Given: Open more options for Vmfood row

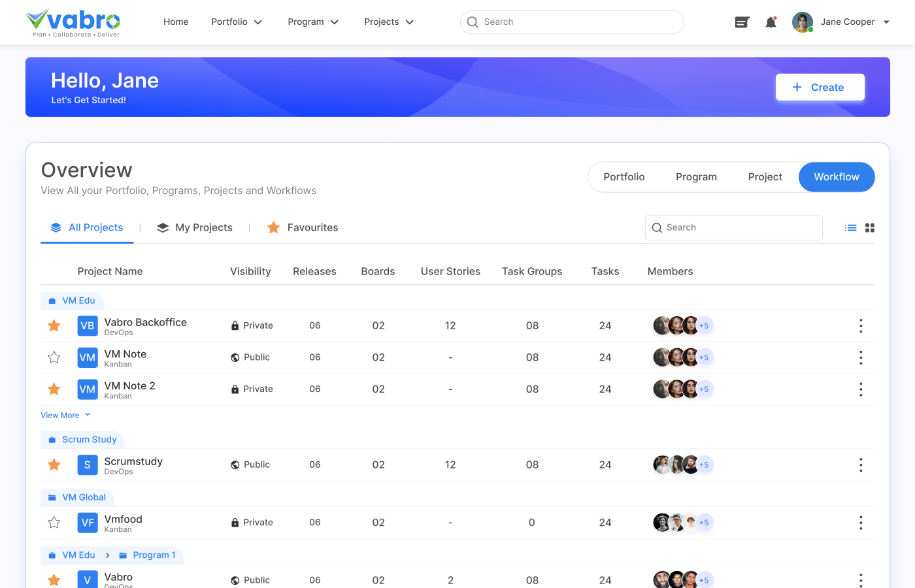Looking at the screenshot, I should (x=861, y=523).
